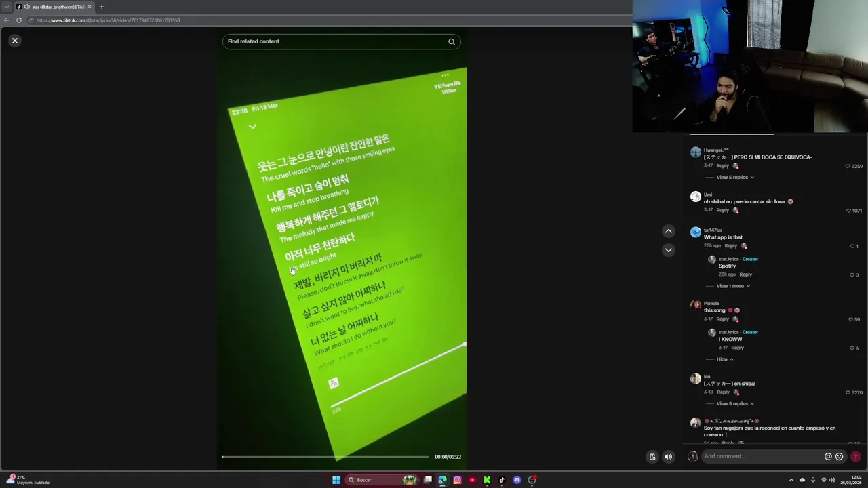868x488 pixels.
Task: Post comment with red arrow button
Action: point(856,457)
